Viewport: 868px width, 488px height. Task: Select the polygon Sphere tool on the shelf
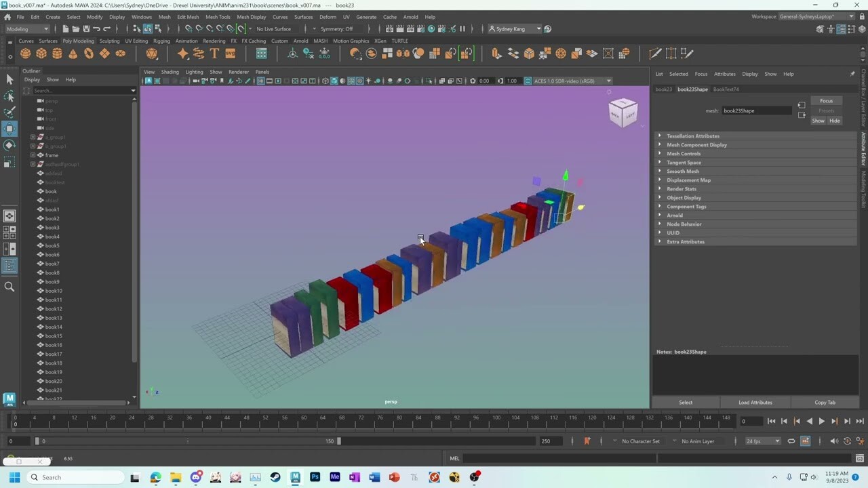pos(25,54)
